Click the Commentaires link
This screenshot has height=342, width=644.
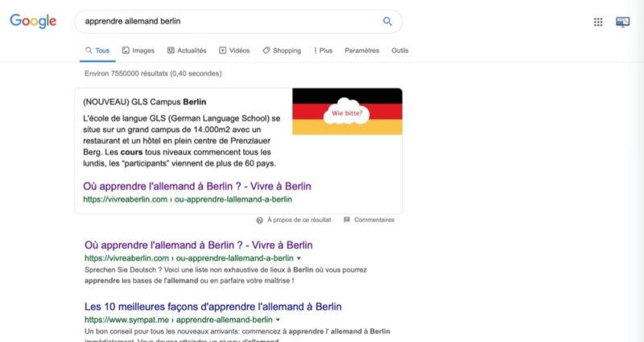(x=374, y=220)
